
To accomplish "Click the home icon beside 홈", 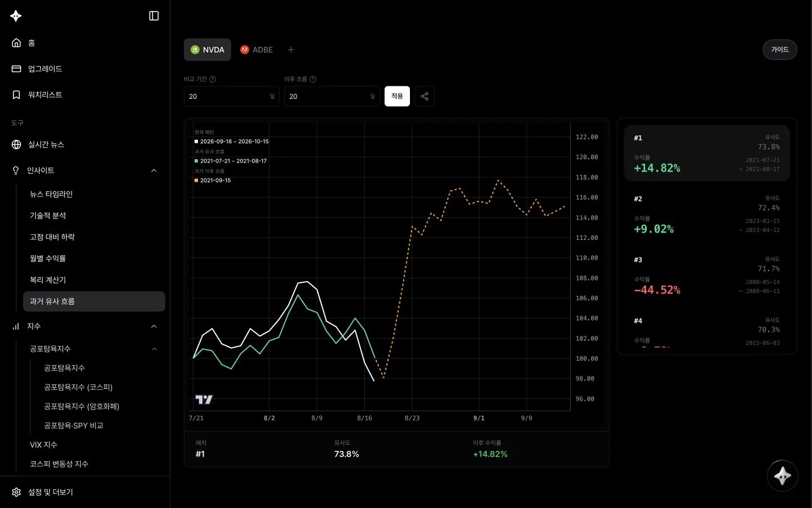I will (16, 43).
